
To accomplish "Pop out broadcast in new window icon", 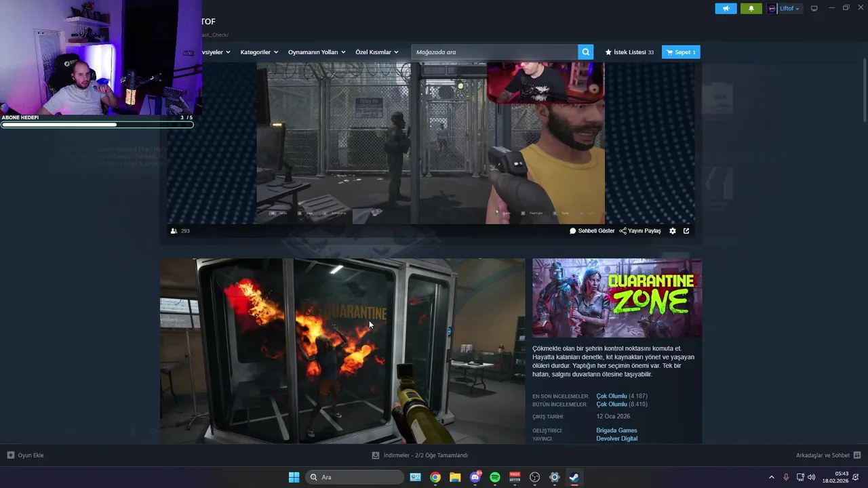I will click(686, 231).
